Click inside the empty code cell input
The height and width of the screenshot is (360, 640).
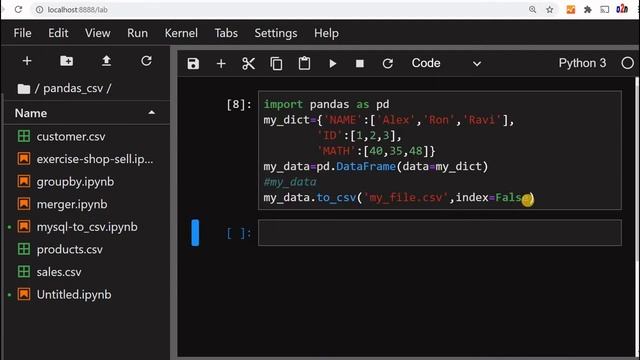click(x=440, y=233)
